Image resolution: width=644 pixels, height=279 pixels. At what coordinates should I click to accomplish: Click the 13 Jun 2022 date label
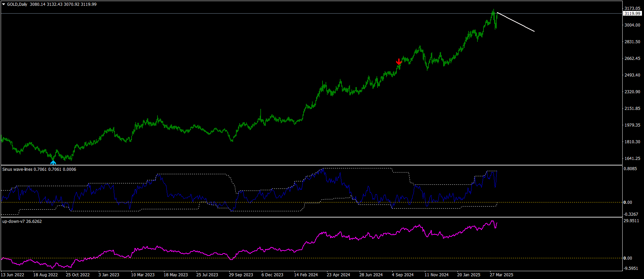(x=13, y=275)
